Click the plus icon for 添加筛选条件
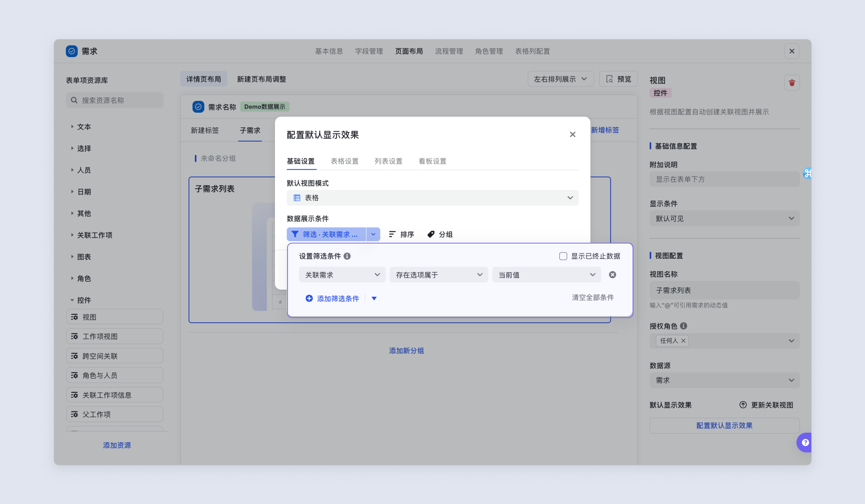Viewport: 865px width, 504px height. tap(309, 298)
